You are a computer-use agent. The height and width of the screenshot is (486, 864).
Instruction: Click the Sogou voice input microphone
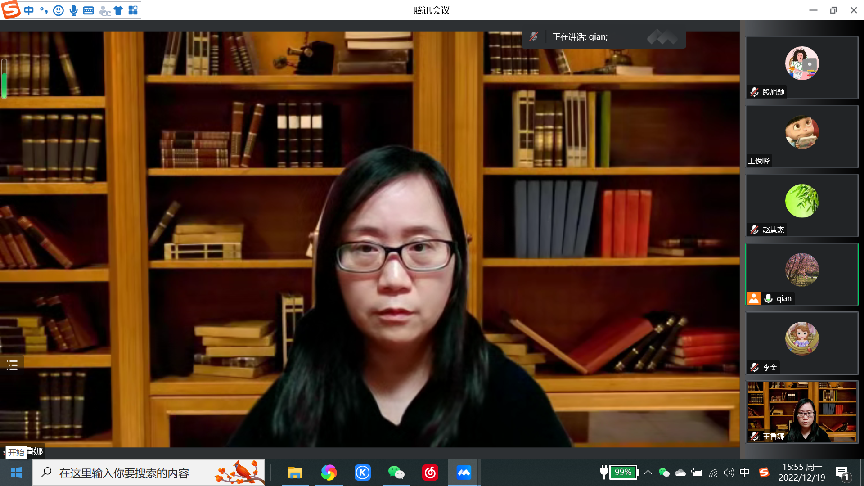(74, 11)
